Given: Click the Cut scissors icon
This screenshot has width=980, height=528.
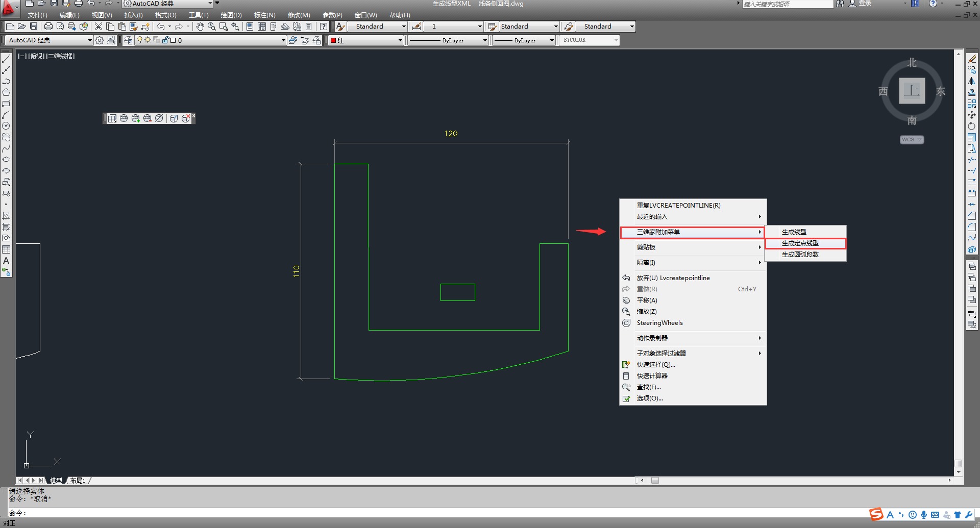Looking at the screenshot, I should click(99, 27).
